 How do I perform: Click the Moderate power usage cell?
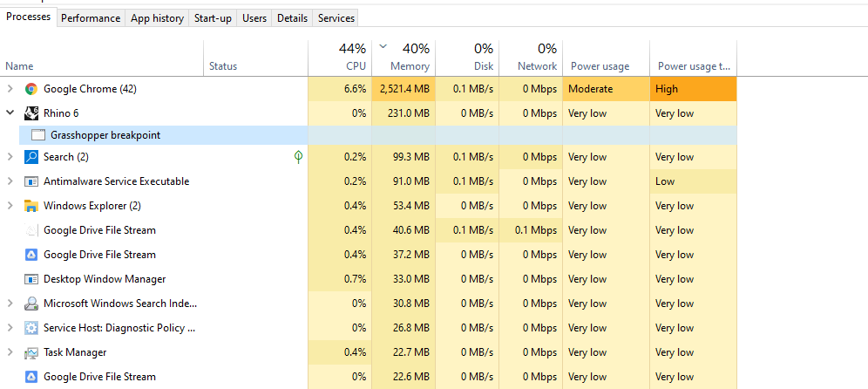pyautogui.click(x=607, y=89)
